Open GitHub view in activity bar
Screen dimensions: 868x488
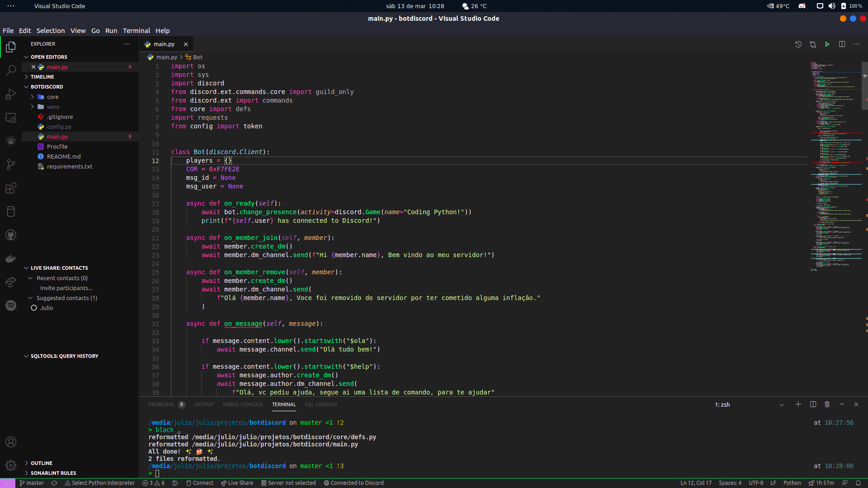(x=11, y=235)
